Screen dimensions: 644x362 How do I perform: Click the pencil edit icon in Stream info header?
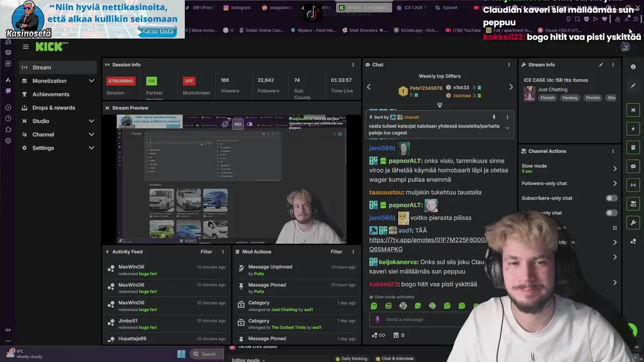601,65
